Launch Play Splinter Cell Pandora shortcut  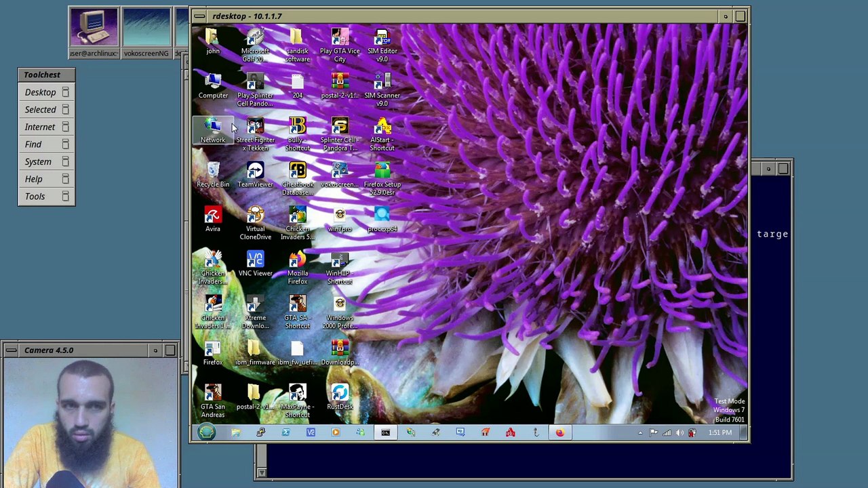[x=255, y=90]
